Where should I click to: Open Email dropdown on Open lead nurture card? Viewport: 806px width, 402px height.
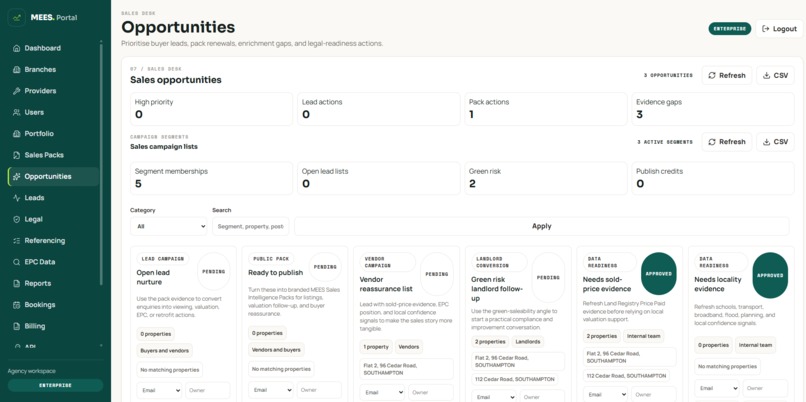pyautogui.click(x=159, y=390)
